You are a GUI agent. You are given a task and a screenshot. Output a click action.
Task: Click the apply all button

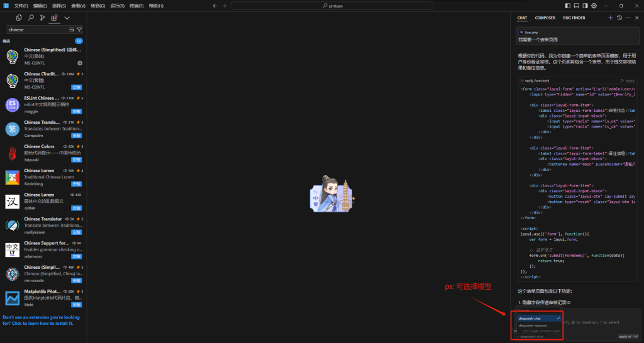[628, 337]
